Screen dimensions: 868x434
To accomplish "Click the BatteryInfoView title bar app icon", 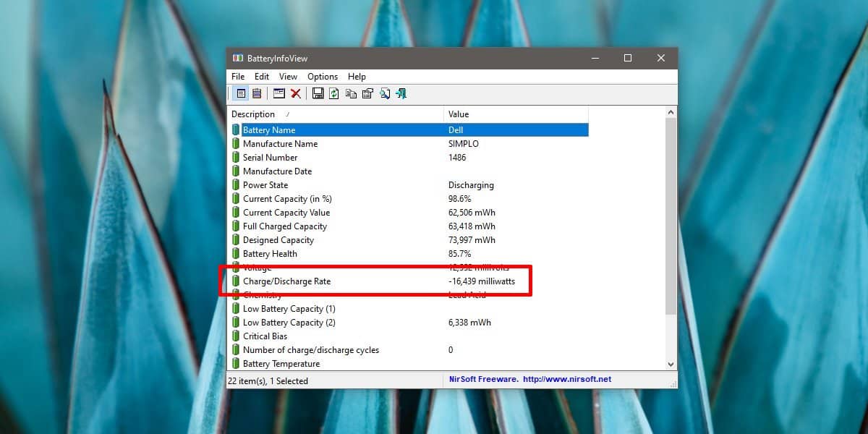I will pyautogui.click(x=237, y=58).
